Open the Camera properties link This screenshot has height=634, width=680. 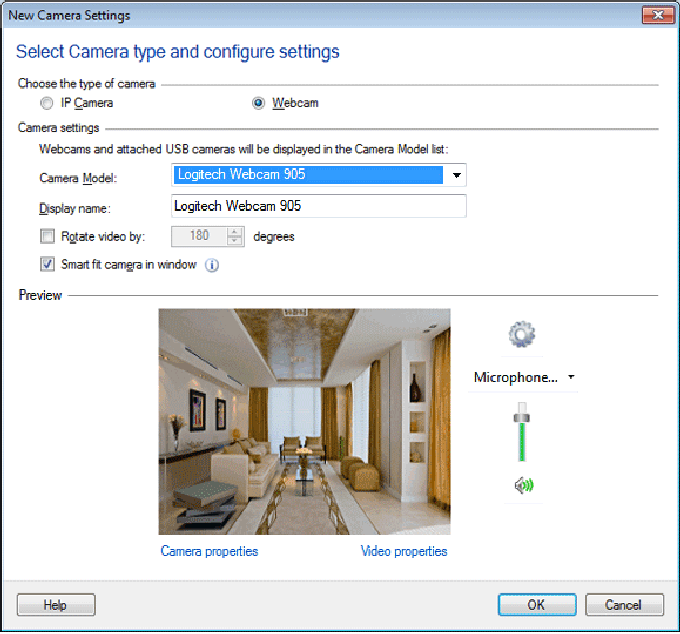(x=209, y=551)
